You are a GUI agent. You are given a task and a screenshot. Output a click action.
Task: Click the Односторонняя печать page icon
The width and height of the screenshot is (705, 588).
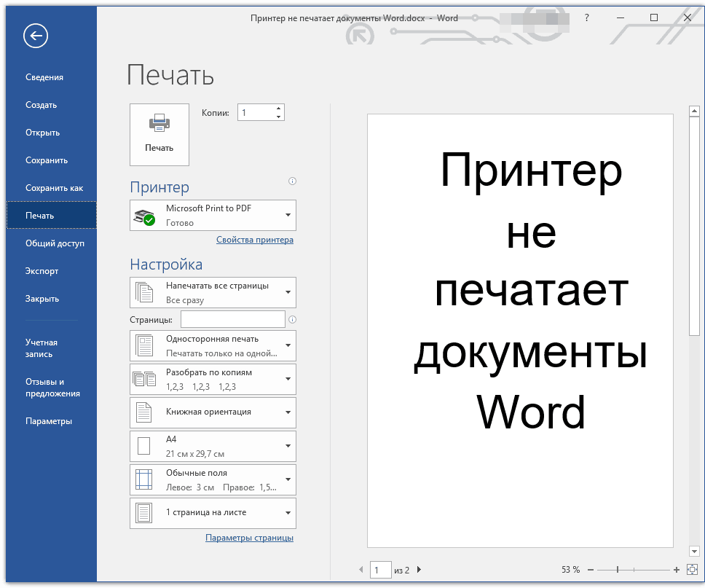coord(144,345)
